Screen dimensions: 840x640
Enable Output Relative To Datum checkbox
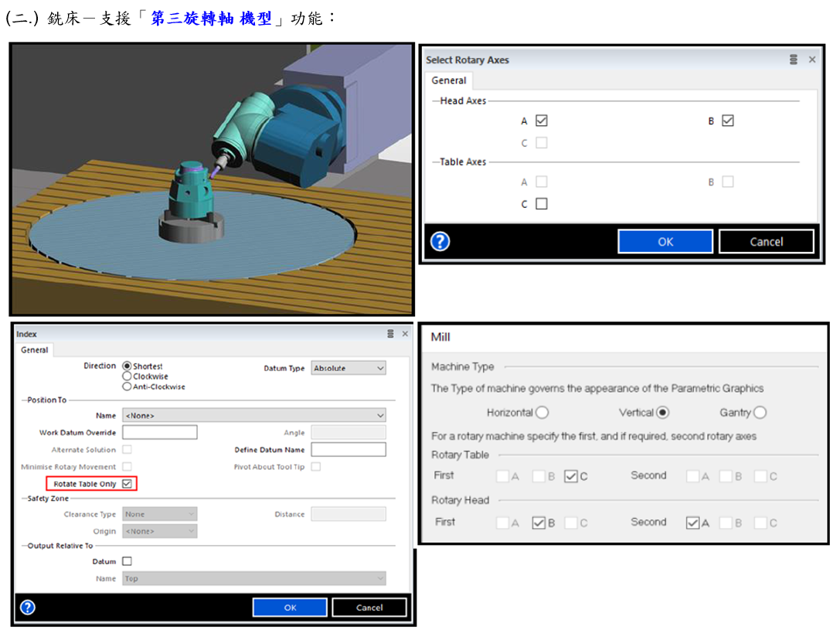pos(128,562)
